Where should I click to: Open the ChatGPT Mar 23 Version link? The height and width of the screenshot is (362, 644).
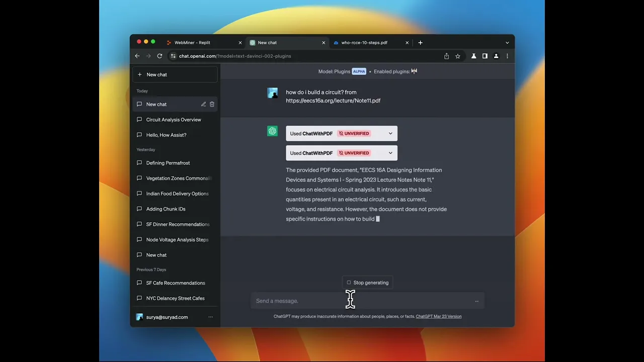[438, 316]
